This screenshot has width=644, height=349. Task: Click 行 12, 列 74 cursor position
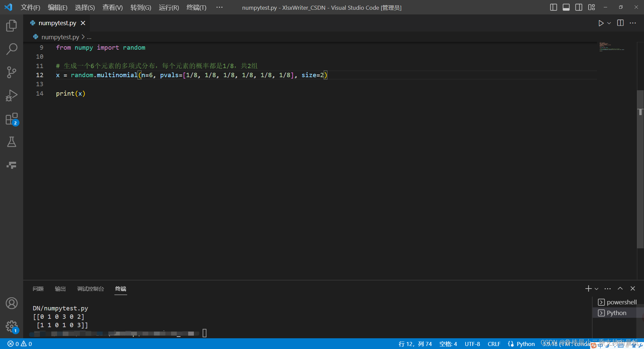(x=415, y=344)
